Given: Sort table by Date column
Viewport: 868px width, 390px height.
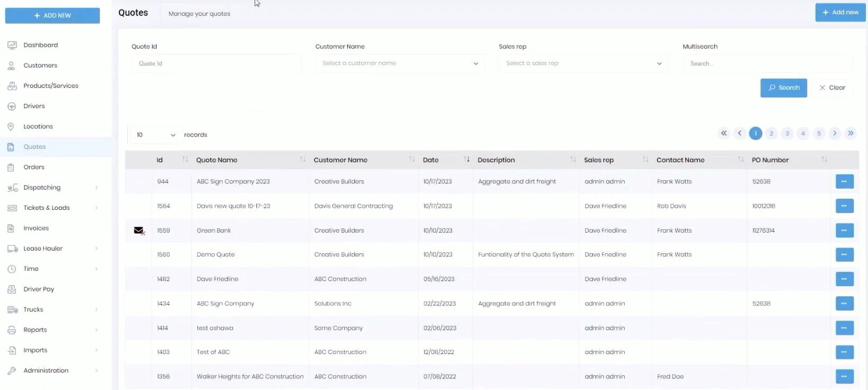Looking at the screenshot, I should click(x=466, y=159).
